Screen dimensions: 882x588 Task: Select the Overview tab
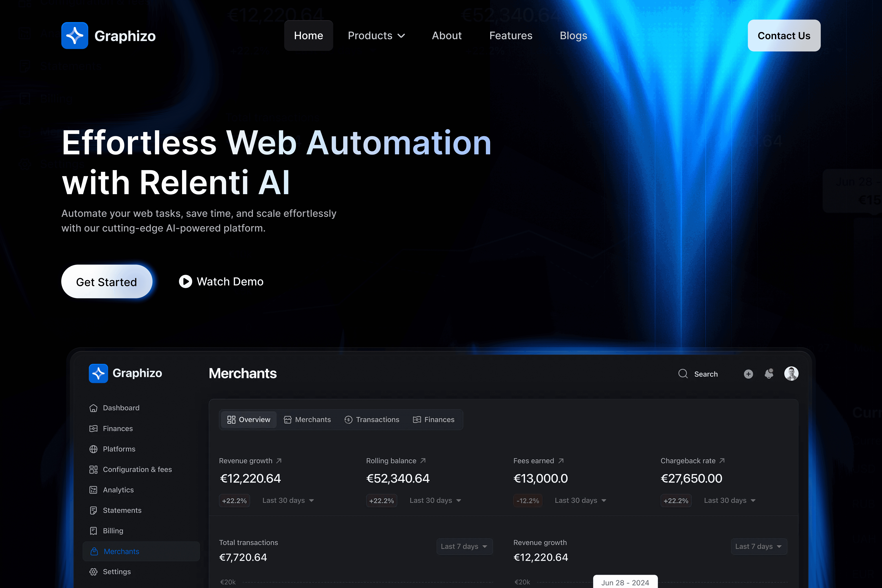(249, 420)
